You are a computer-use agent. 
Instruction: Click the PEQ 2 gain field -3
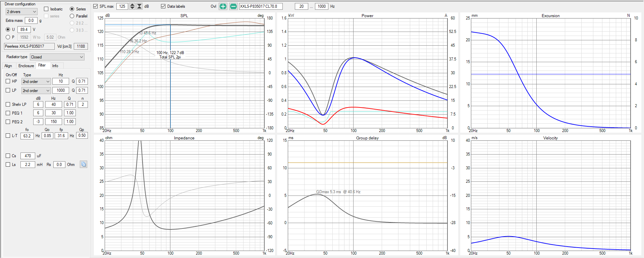38,122
